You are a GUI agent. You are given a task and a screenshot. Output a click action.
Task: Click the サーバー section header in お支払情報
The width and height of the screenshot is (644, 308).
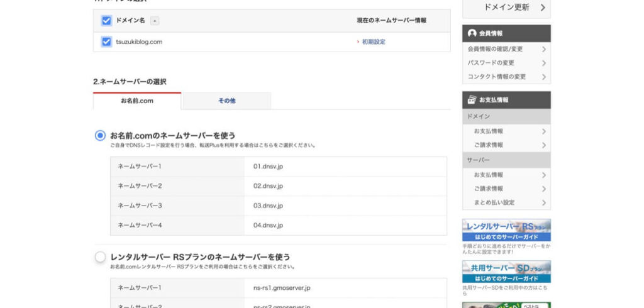pyautogui.click(x=506, y=160)
